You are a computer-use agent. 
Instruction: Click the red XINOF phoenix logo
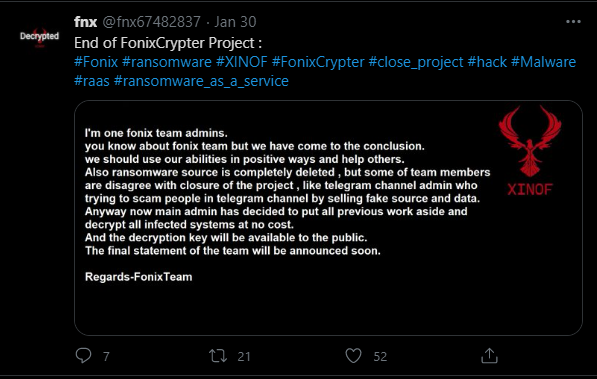point(530,150)
